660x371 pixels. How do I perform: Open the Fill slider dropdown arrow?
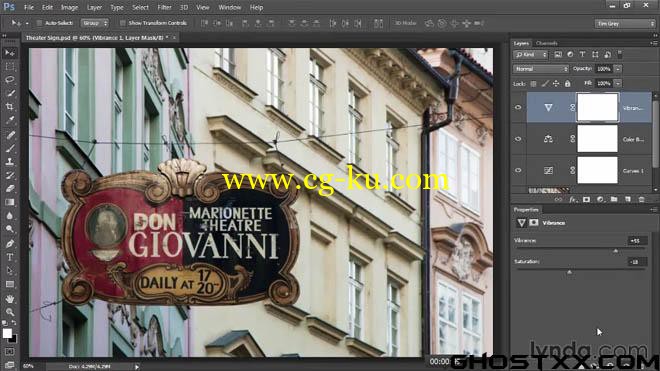coord(617,83)
